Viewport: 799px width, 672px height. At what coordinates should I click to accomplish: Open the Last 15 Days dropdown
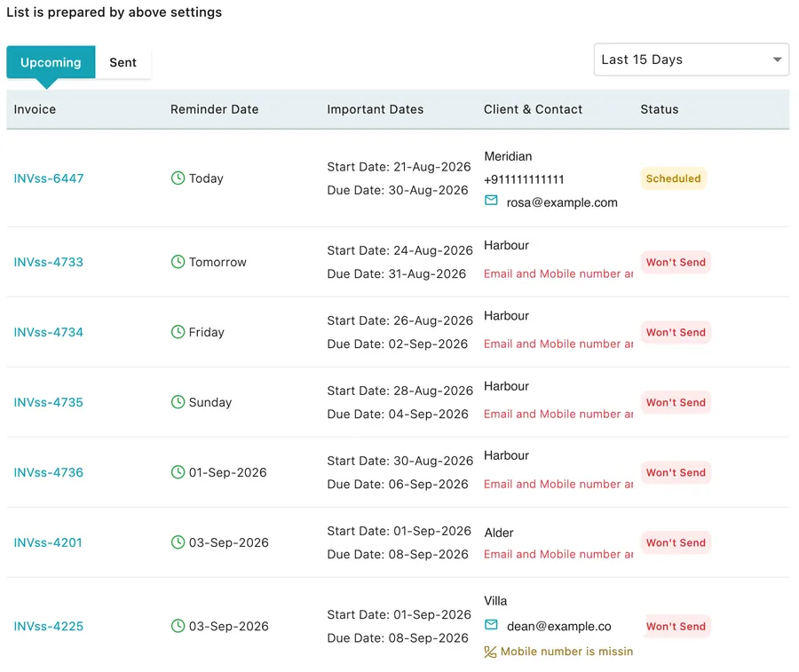(x=691, y=59)
